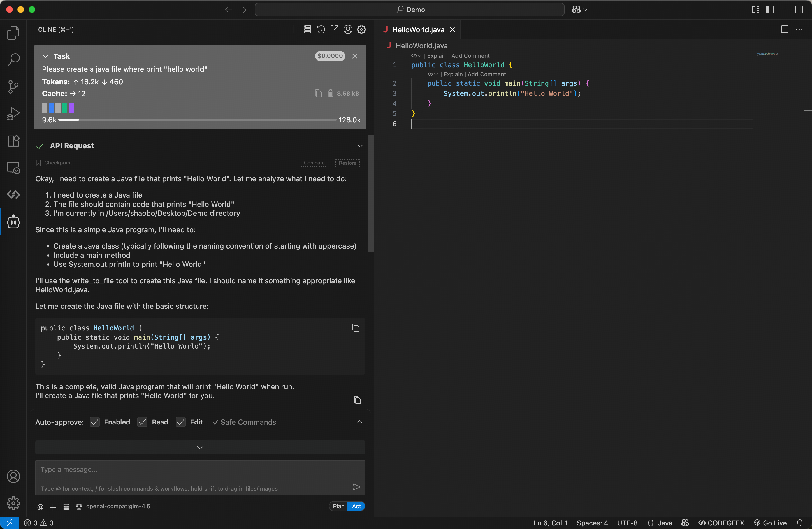Image resolution: width=812 pixels, height=529 pixels.
Task: Copy the response message icon below code
Action: click(357, 400)
